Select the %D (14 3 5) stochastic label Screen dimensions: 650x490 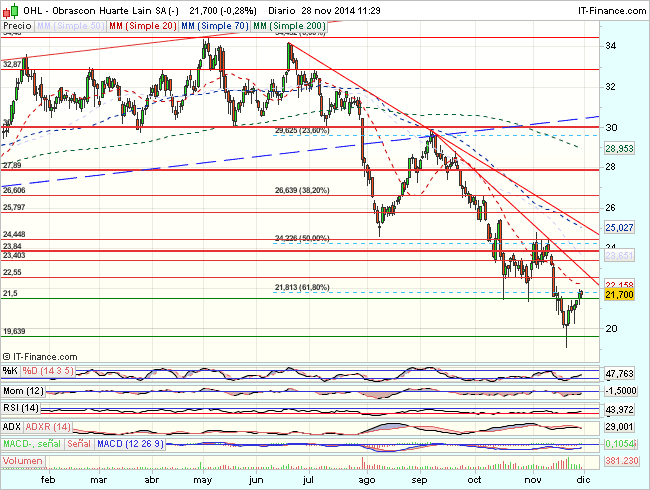tap(48, 371)
